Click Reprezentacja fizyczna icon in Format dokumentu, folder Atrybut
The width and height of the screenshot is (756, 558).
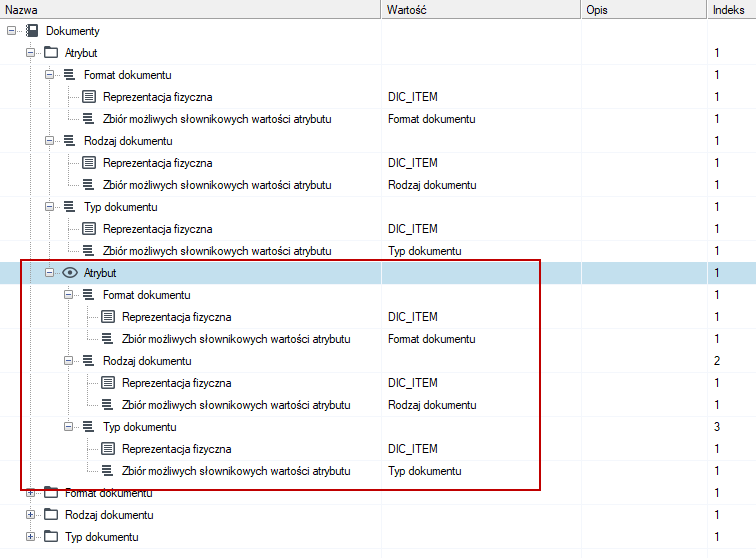(x=89, y=97)
